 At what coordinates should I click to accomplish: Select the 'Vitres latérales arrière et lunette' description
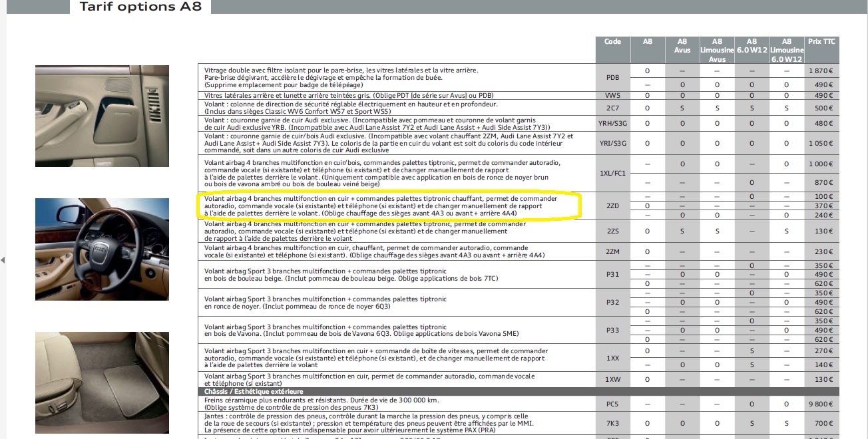pos(349,96)
